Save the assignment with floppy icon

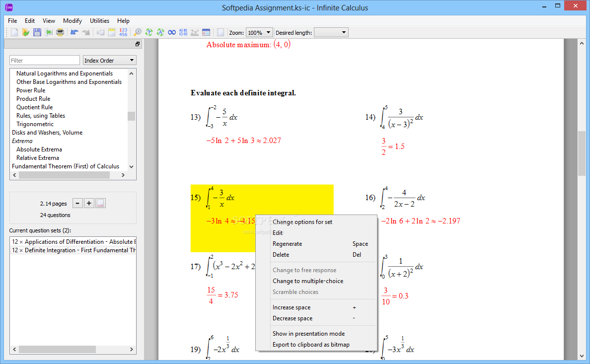(37, 32)
